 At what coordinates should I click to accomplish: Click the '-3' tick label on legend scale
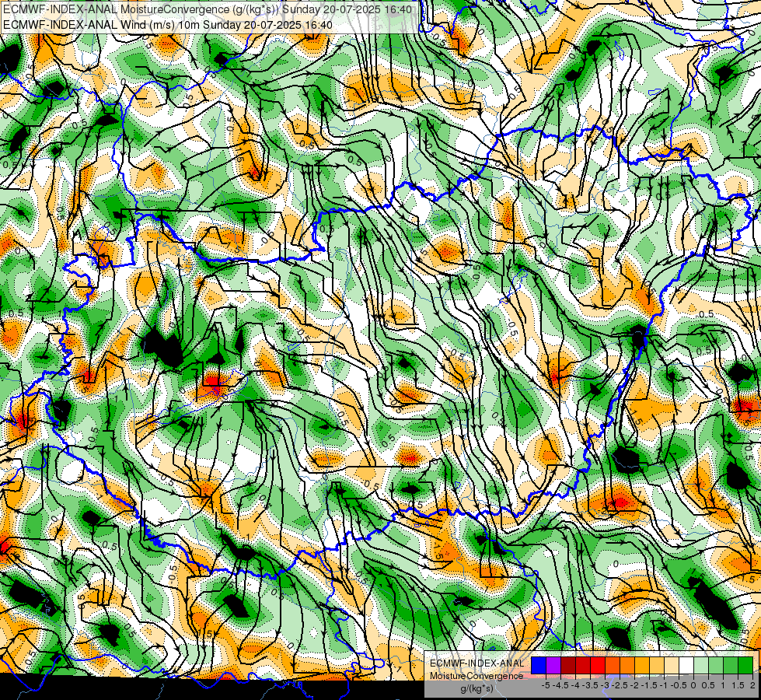606,685
